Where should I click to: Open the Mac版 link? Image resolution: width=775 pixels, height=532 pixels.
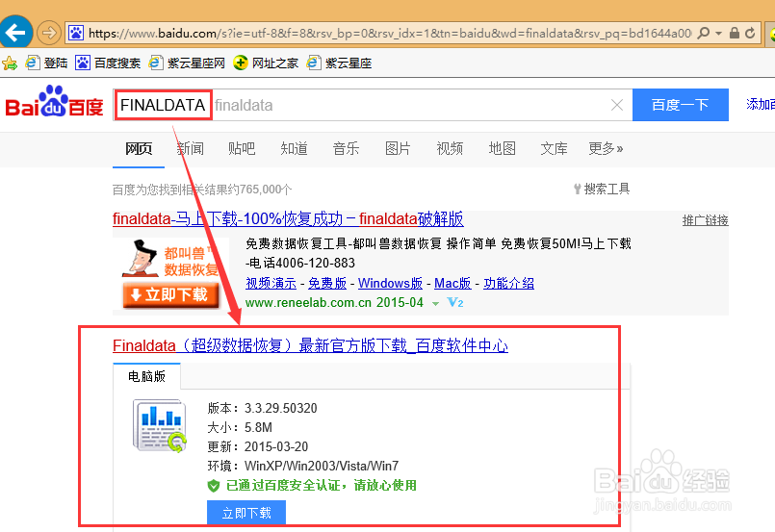452,283
